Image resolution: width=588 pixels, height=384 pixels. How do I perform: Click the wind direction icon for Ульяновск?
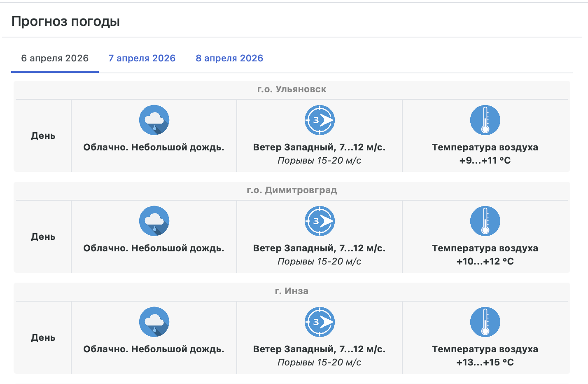320,120
